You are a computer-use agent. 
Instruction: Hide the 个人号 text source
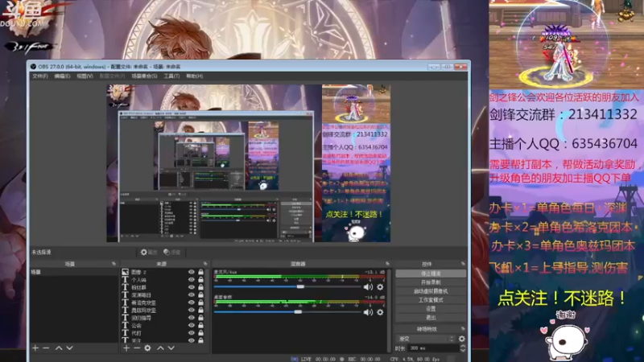tap(192, 279)
